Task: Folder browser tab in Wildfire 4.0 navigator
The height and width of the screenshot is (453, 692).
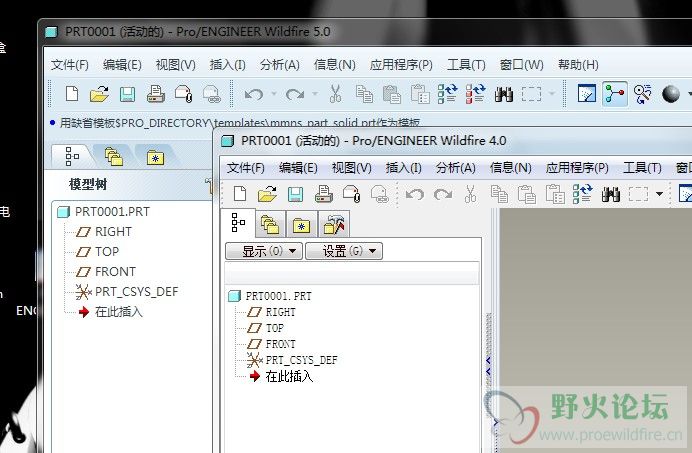Action: click(x=270, y=225)
